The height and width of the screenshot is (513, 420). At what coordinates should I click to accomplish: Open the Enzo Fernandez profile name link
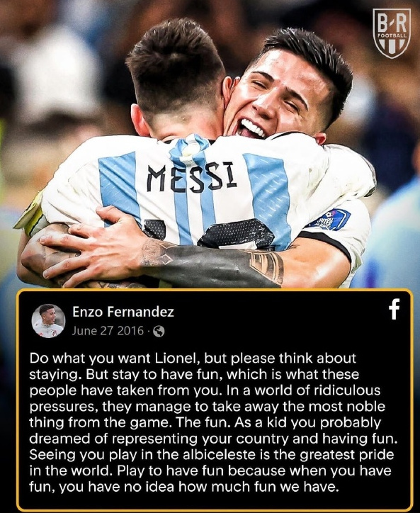click(123, 312)
